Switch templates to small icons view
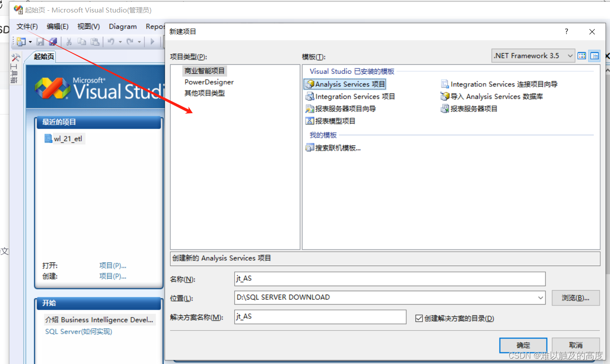 tap(594, 56)
